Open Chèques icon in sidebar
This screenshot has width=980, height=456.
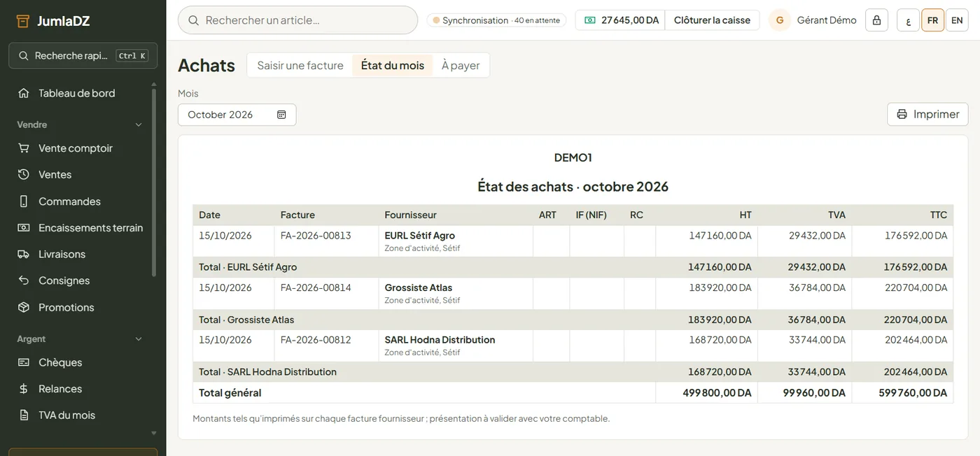coord(24,362)
